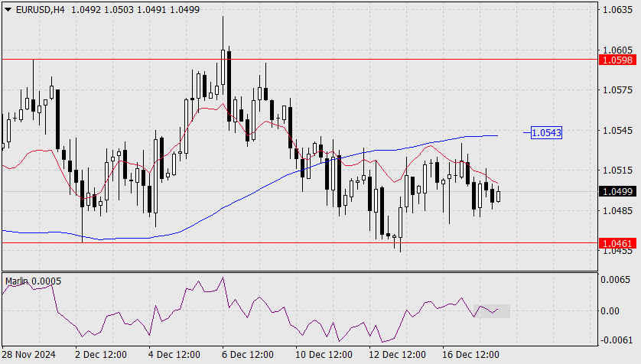The width and height of the screenshot is (641, 364).
Task: Click the 10 Dec 12:00 time label
Action: click(x=324, y=354)
